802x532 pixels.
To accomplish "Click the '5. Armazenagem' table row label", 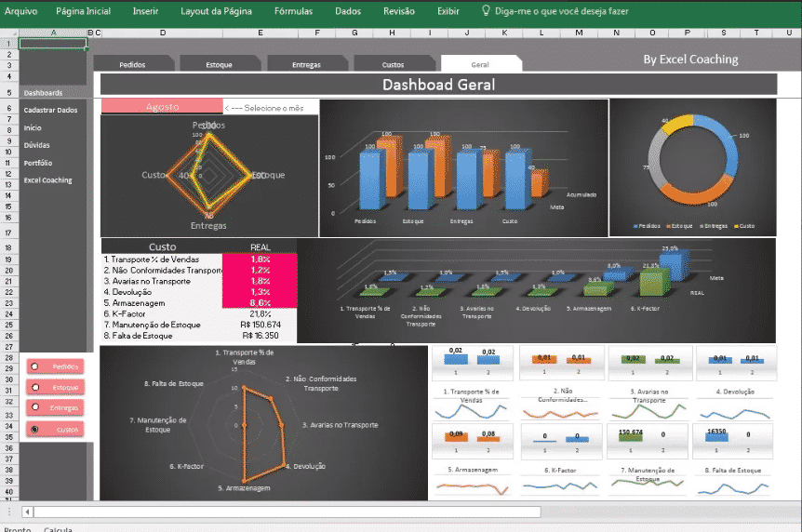I will [134, 303].
